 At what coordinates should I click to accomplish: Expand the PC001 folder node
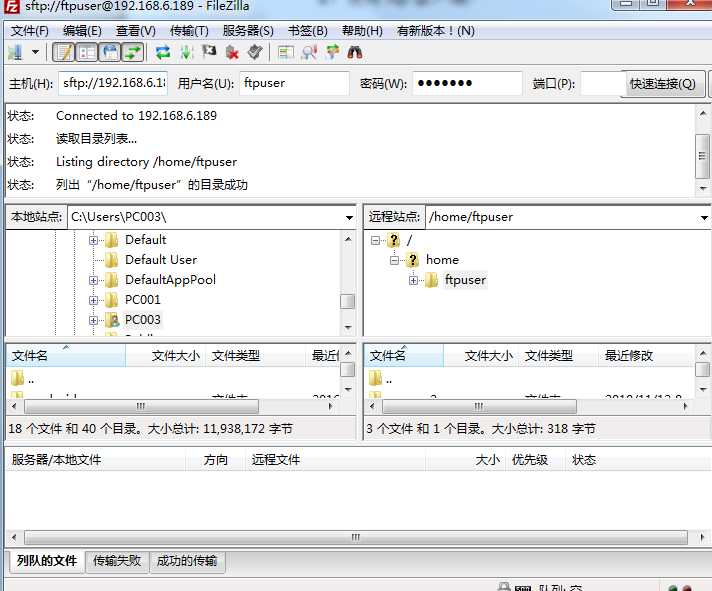pyautogui.click(x=93, y=300)
